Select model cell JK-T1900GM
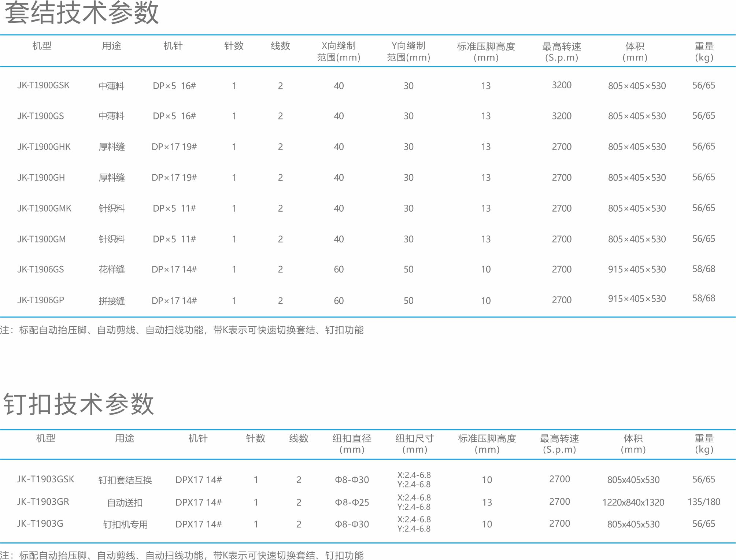The image size is (736, 560). (x=41, y=239)
